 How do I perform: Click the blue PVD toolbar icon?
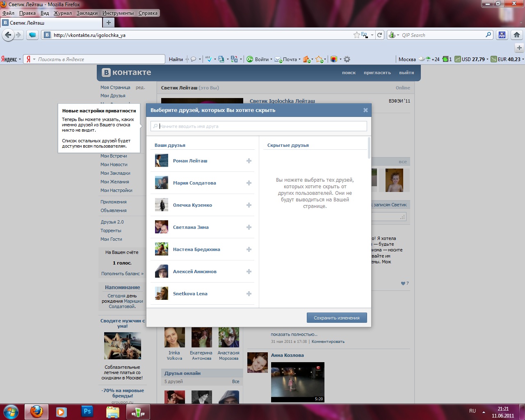coord(502,35)
